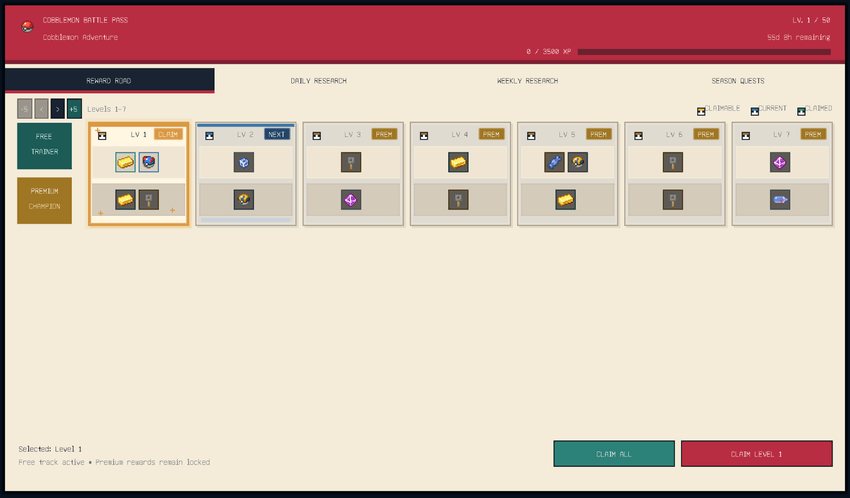
Task: Select the premium sign reward in LV 1
Action: point(149,199)
